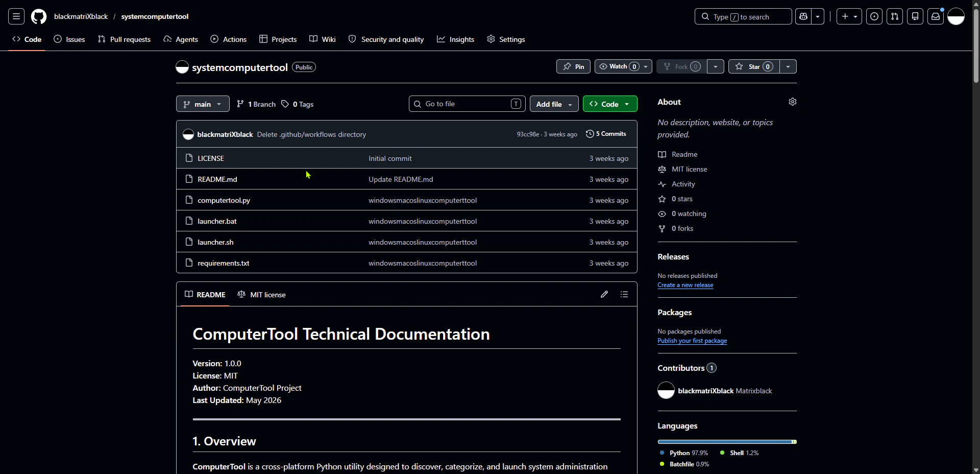This screenshot has height=474, width=980.
Task: Switch to the MIT license tab
Action: [262, 295]
